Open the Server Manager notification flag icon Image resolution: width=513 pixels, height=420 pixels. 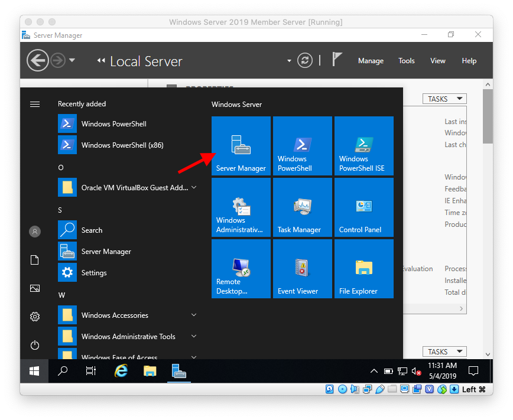[337, 59]
